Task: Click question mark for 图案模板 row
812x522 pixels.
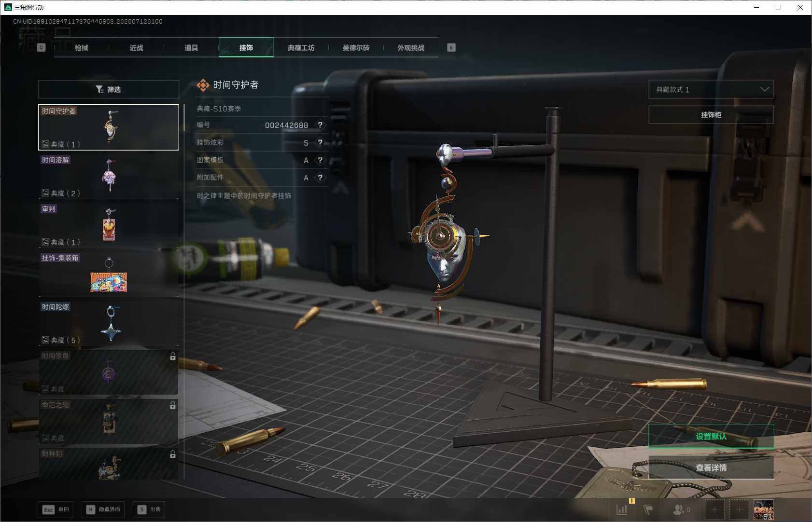Action: (x=320, y=160)
